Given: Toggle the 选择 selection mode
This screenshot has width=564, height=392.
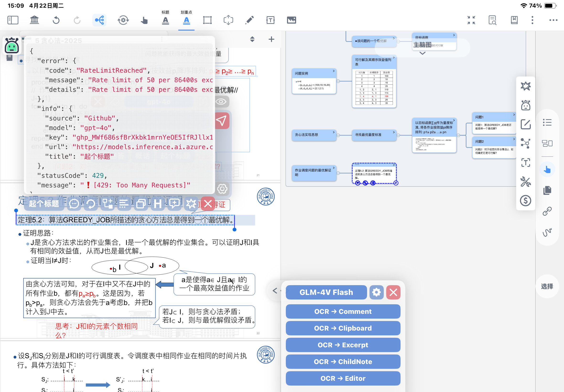Looking at the screenshot, I should pyautogui.click(x=547, y=286).
